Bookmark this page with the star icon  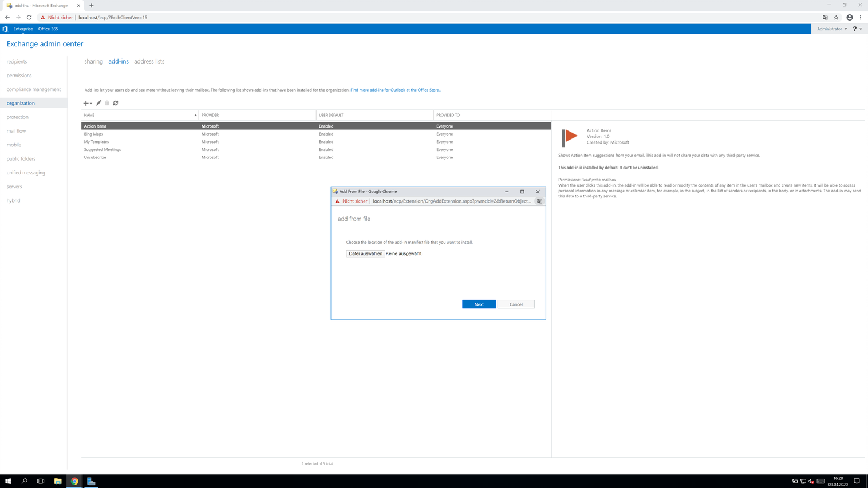[836, 17]
